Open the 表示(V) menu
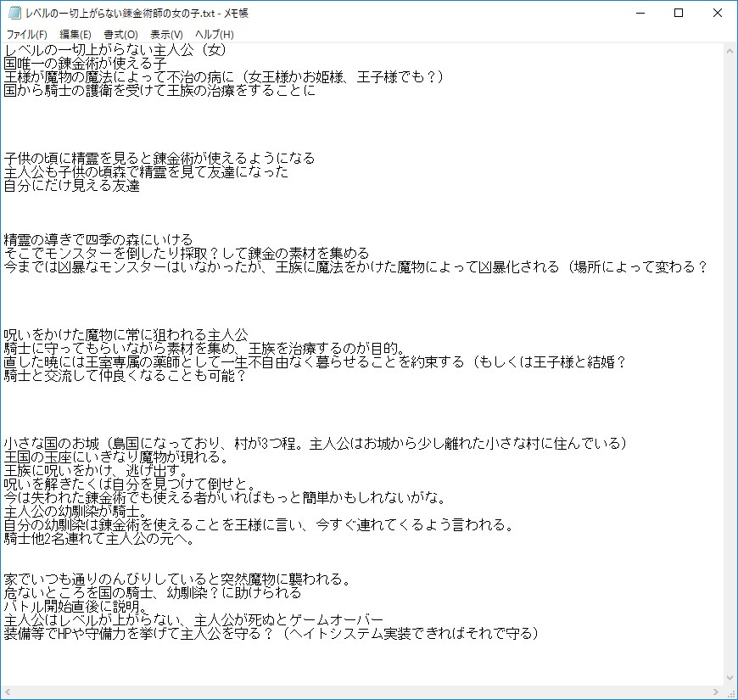The width and height of the screenshot is (738, 700). [166, 35]
